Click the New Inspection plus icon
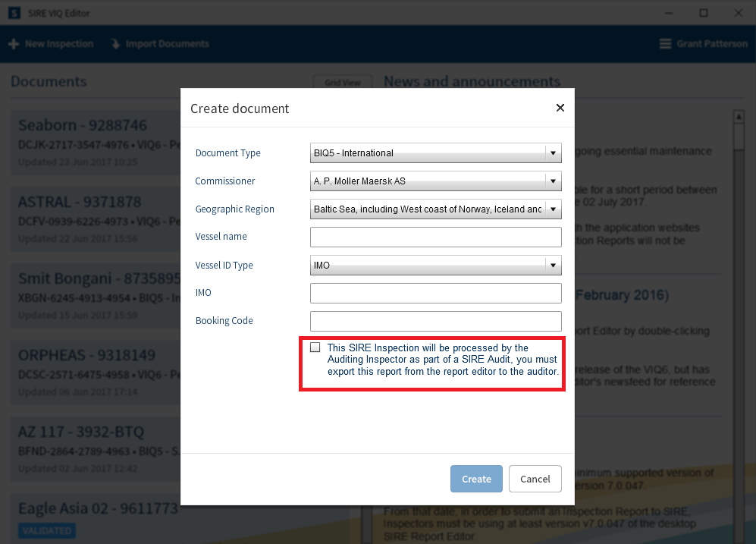Image resolution: width=756 pixels, height=544 pixels. 14,44
